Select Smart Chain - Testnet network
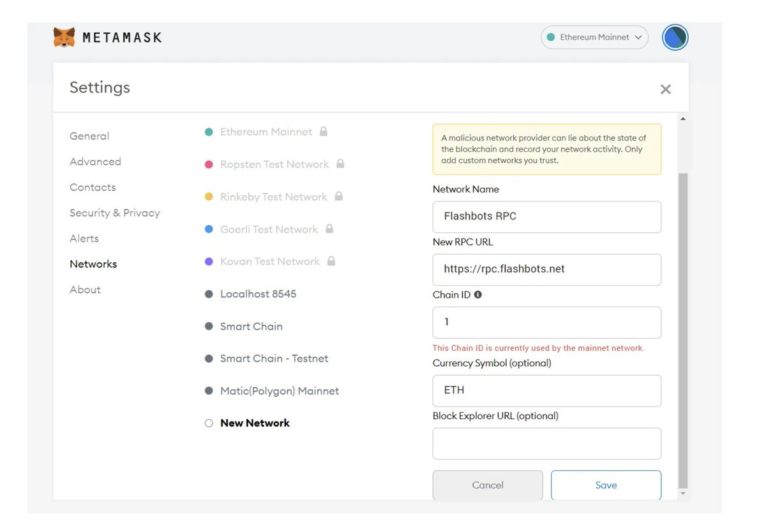The width and height of the screenshot is (766, 532). pos(274,358)
